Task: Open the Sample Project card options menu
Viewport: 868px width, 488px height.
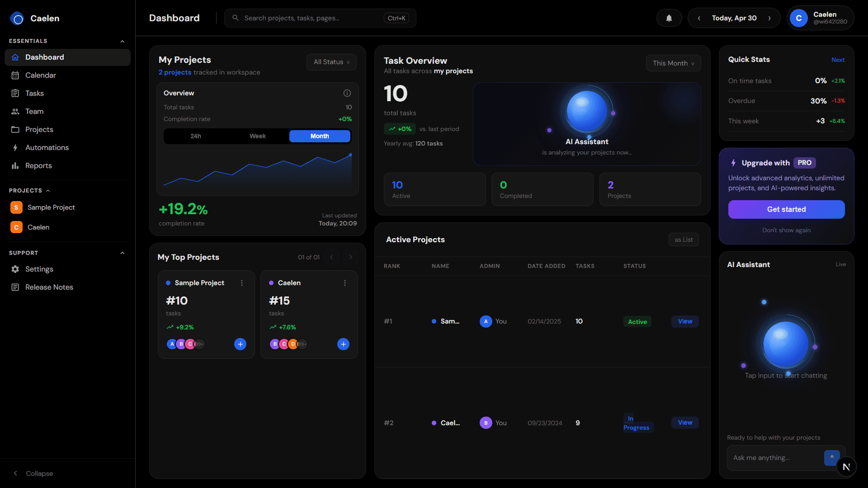Action: pyautogui.click(x=242, y=283)
